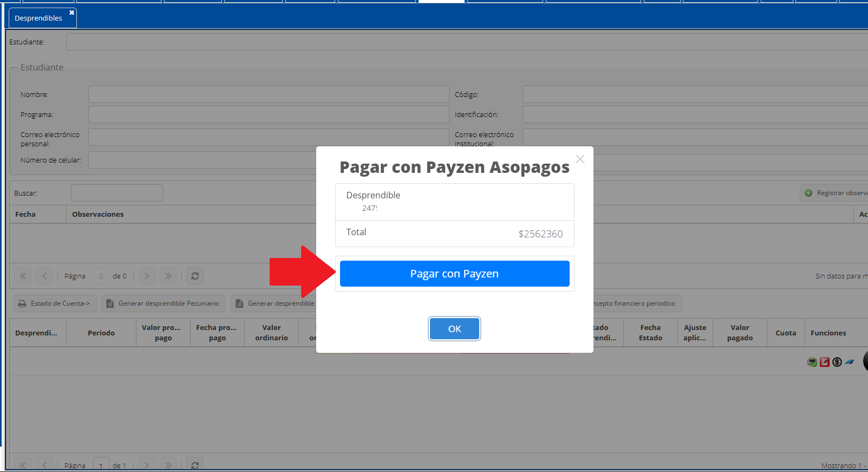Click the Fecha column header in observations

[38, 214]
